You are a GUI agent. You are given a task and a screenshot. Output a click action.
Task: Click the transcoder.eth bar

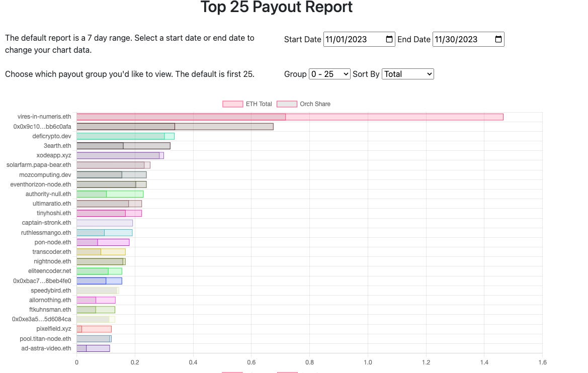(101, 251)
